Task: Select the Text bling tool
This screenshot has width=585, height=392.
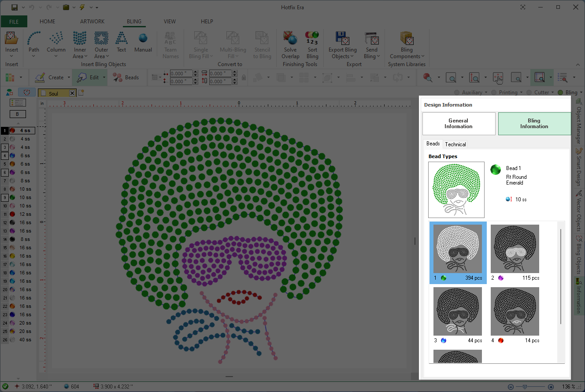Action: tap(121, 42)
